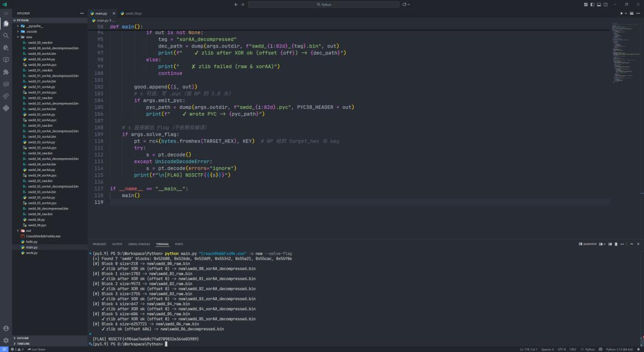
Task: Change encoding via UTF-8 status item
Action: (561, 349)
